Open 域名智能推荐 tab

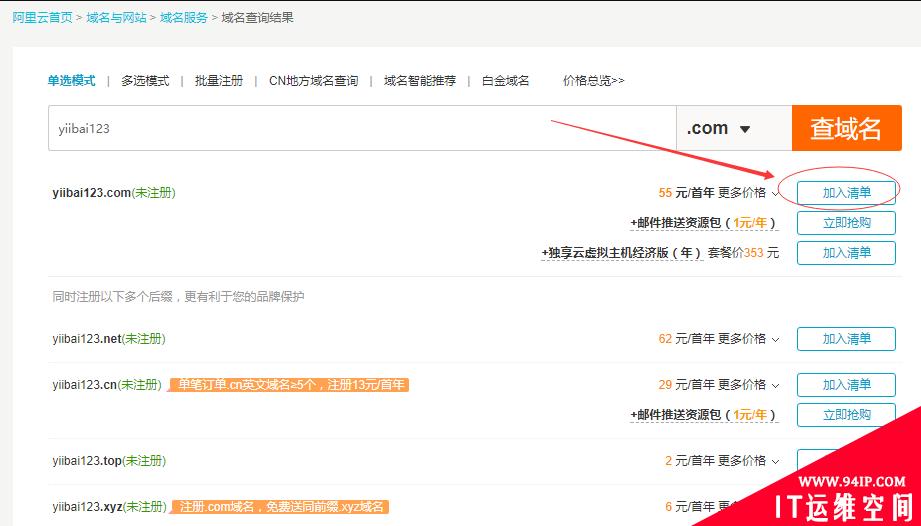420,80
